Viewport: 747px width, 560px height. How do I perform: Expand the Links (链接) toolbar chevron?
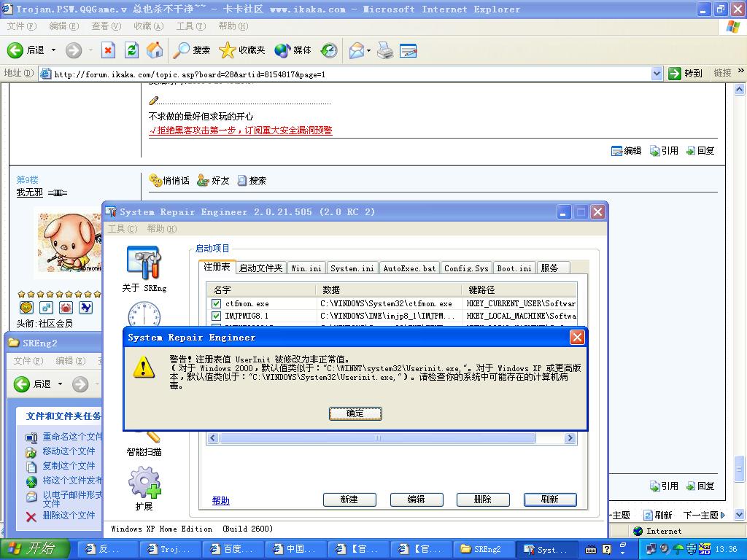(741, 71)
